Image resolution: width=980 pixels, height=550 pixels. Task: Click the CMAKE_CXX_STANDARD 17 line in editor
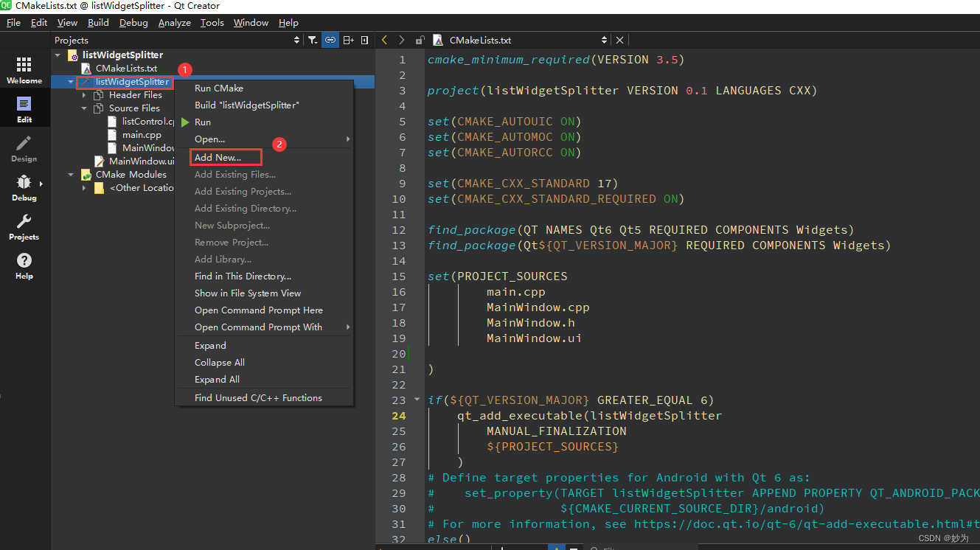click(523, 184)
